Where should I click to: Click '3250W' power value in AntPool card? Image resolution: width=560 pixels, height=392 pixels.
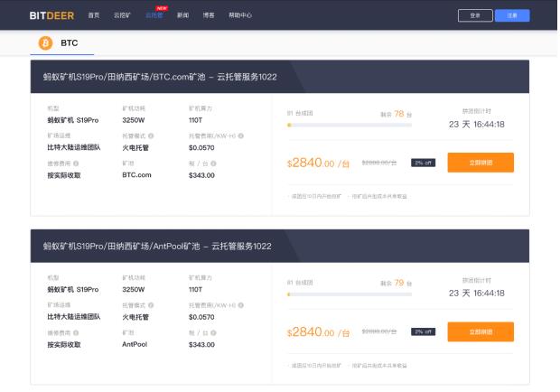[x=133, y=289]
